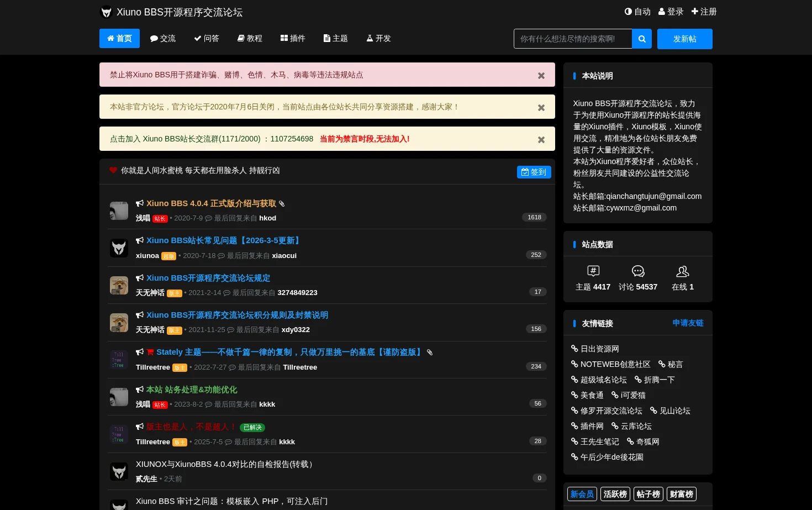
Task: Open last replier xdy0322 profile
Action: (x=296, y=329)
